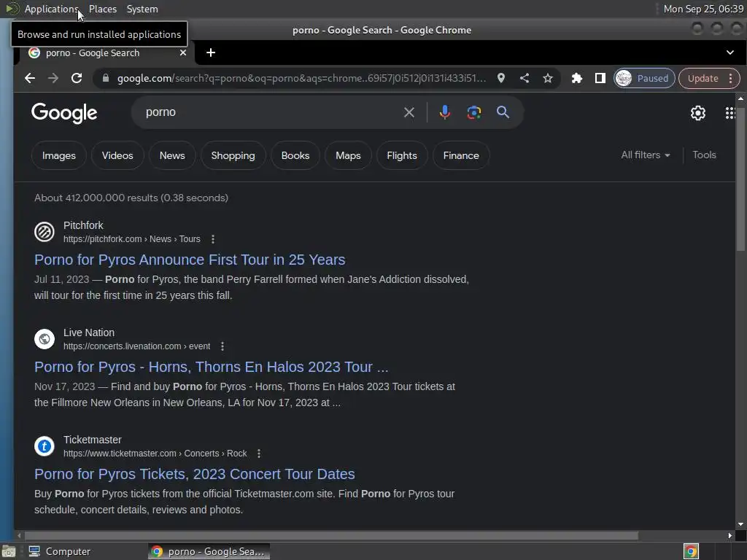This screenshot has width=747, height=560.
Task: Expand the All filters dropdown
Action: click(645, 155)
